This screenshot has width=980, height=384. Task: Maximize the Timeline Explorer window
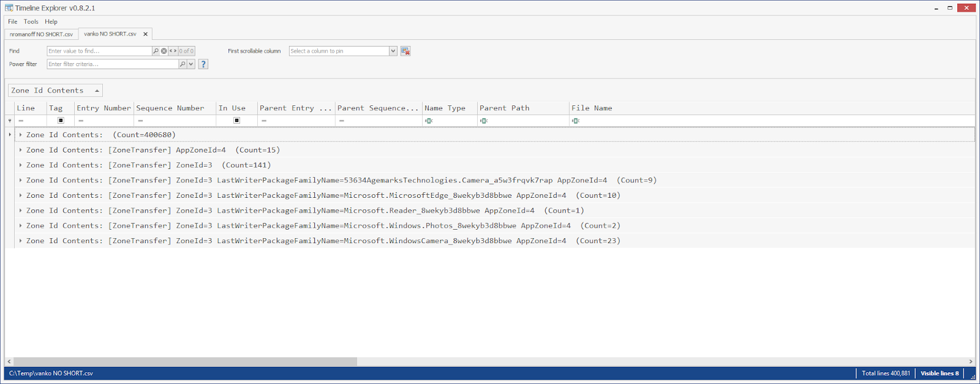click(x=950, y=8)
